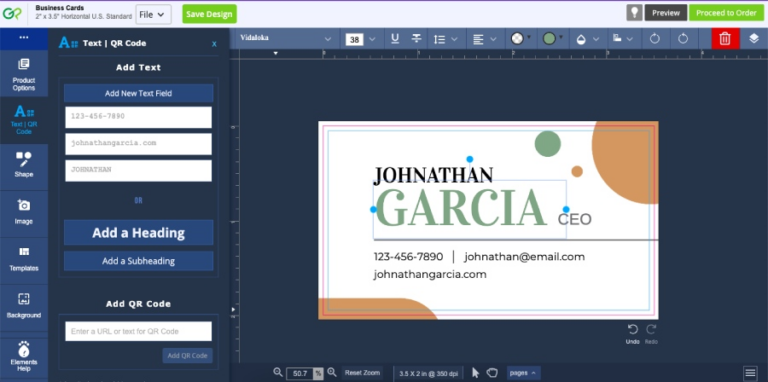Edit the johnathangarcia.com text field
This screenshot has width=768, height=382.
pos(139,143)
